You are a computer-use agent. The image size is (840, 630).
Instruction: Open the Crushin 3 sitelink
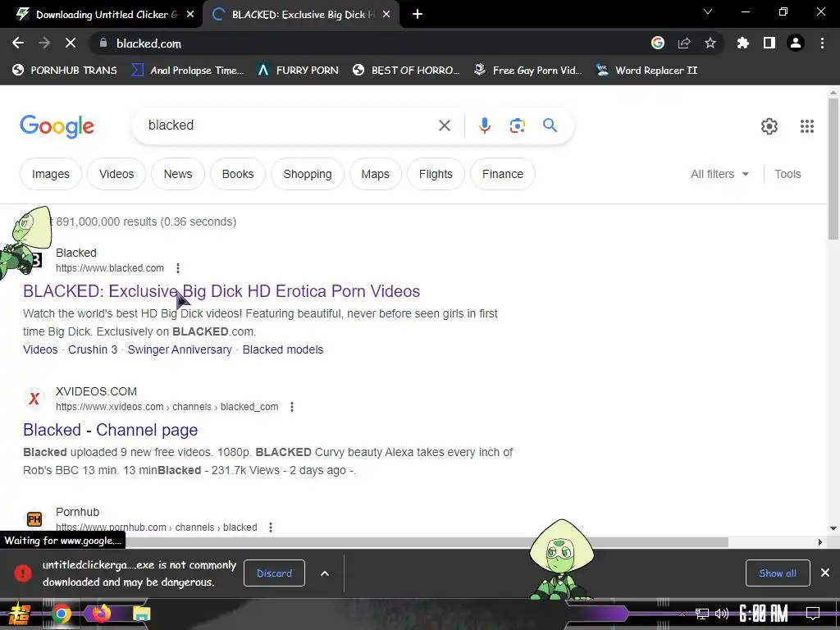coord(93,349)
